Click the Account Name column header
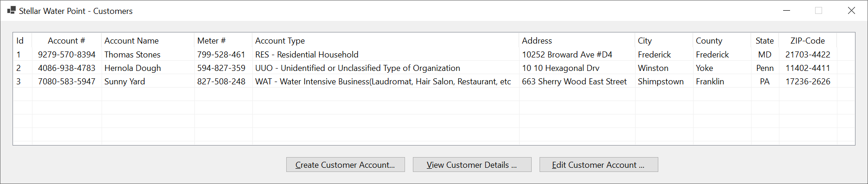 [x=148, y=40]
